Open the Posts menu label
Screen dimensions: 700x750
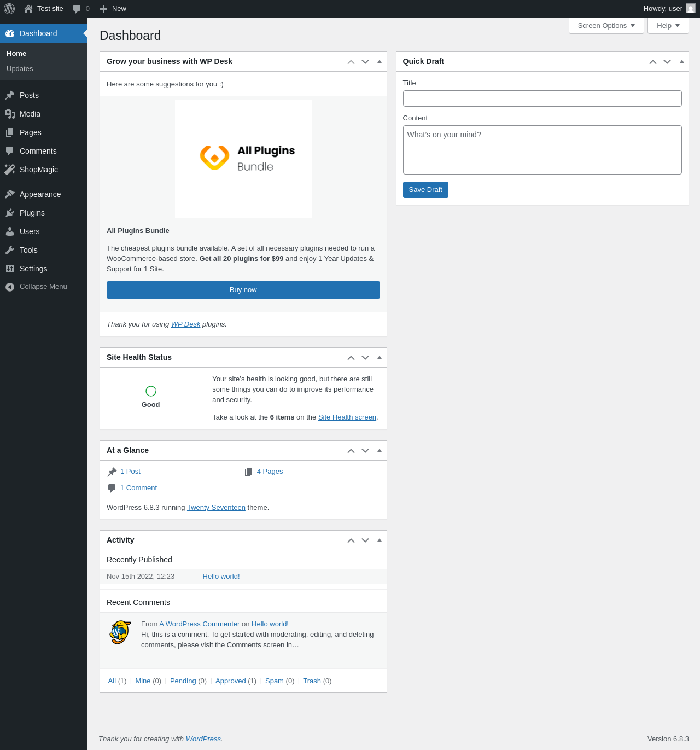(x=29, y=95)
